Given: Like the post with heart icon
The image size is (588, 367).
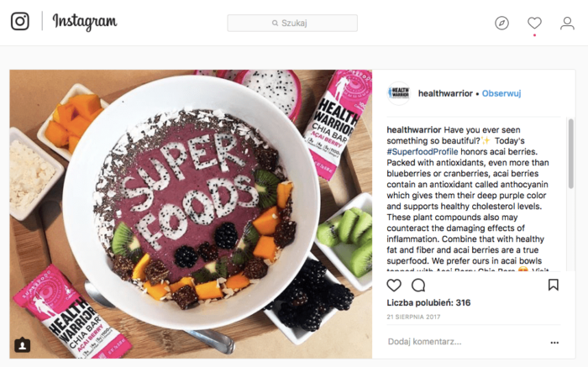Looking at the screenshot, I should (394, 286).
